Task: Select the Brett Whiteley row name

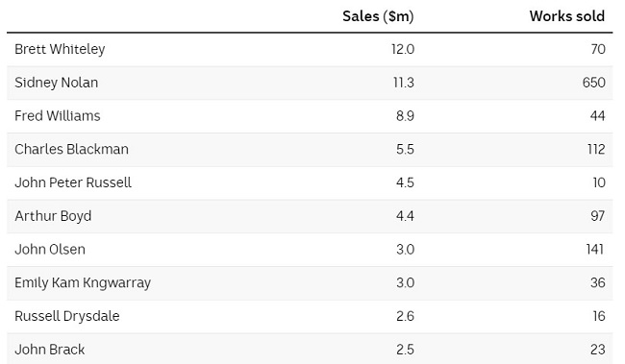Action: coord(60,49)
